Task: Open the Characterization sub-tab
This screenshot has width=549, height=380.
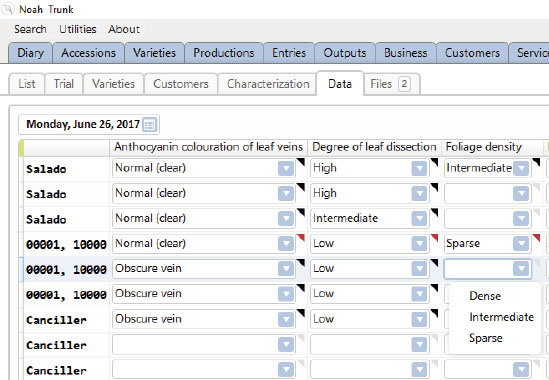Action: point(268,84)
